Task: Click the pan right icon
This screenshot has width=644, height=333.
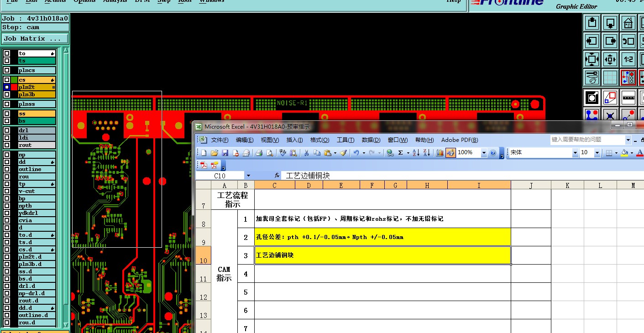Action: coord(610,41)
